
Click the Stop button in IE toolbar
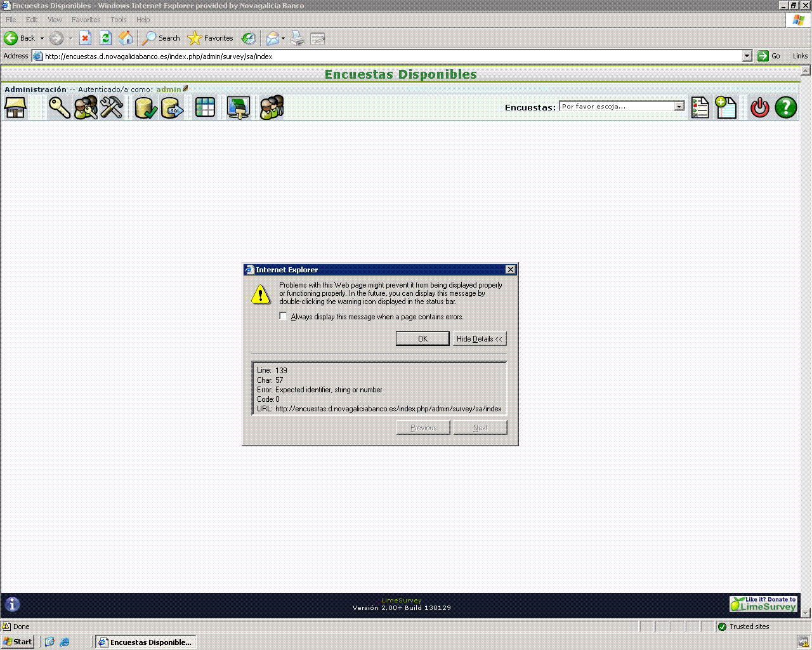(x=85, y=38)
